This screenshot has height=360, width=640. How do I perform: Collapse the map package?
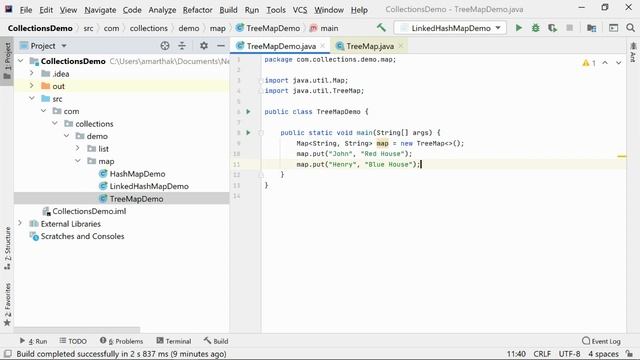click(x=78, y=161)
